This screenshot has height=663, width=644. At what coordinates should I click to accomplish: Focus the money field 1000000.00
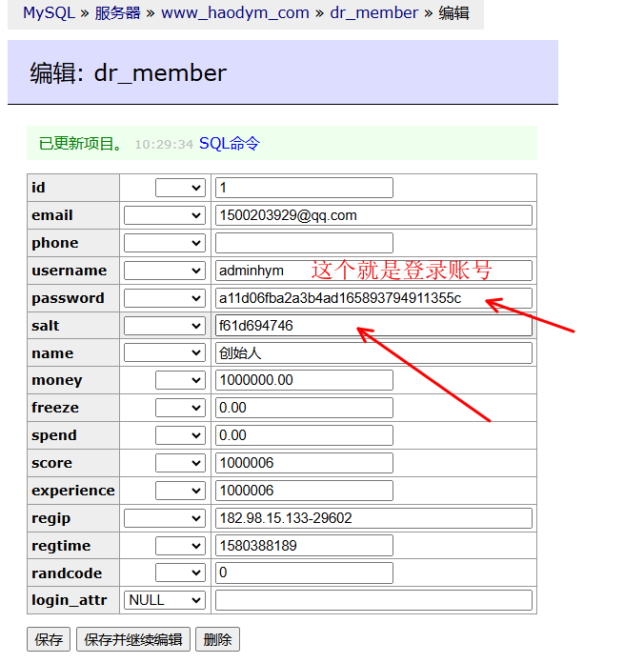tap(304, 380)
